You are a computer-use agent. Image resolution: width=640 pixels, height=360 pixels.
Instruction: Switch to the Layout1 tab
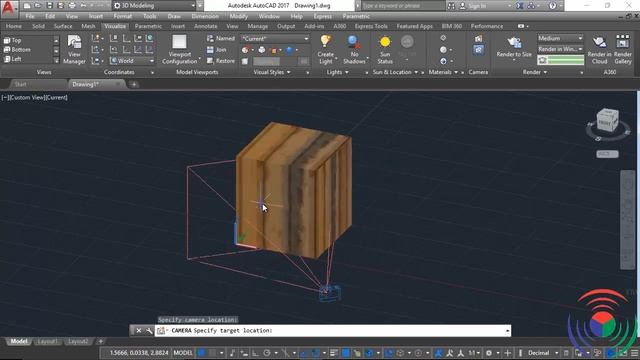tap(47, 341)
